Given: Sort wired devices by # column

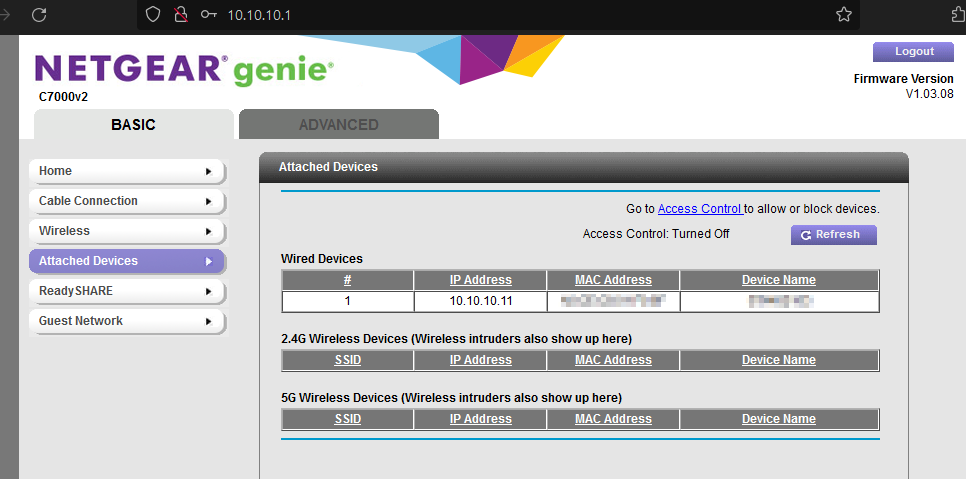Looking at the screenshot, I should [x=347, y=280].
